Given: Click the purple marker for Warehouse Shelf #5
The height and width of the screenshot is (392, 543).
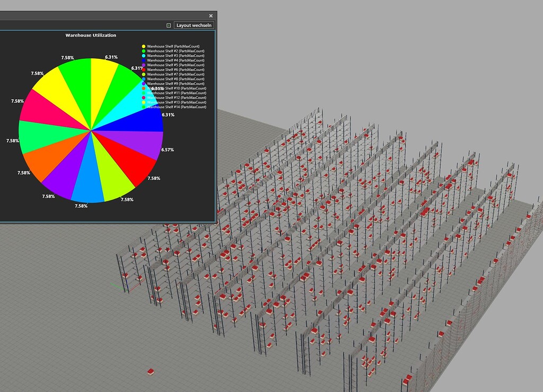Looking at the screenshot, I should point(143,65).
